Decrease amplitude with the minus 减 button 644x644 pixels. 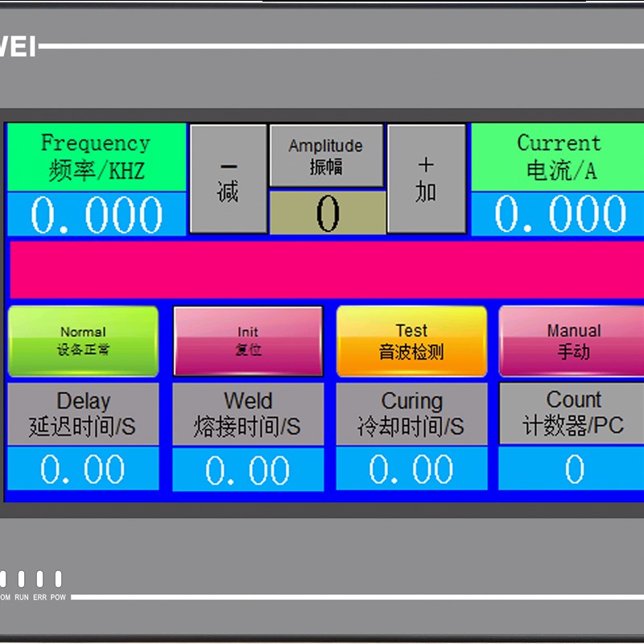point(229,179)
